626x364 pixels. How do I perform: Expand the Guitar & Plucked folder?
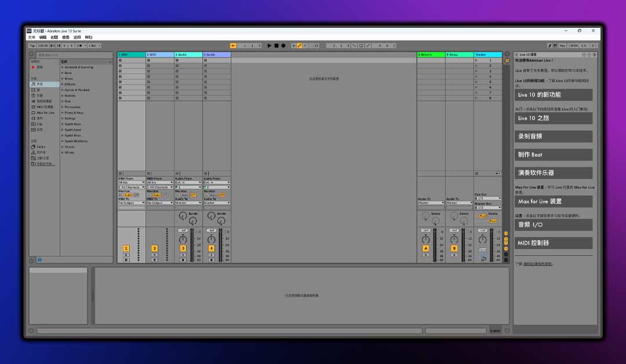coord(62,90)
